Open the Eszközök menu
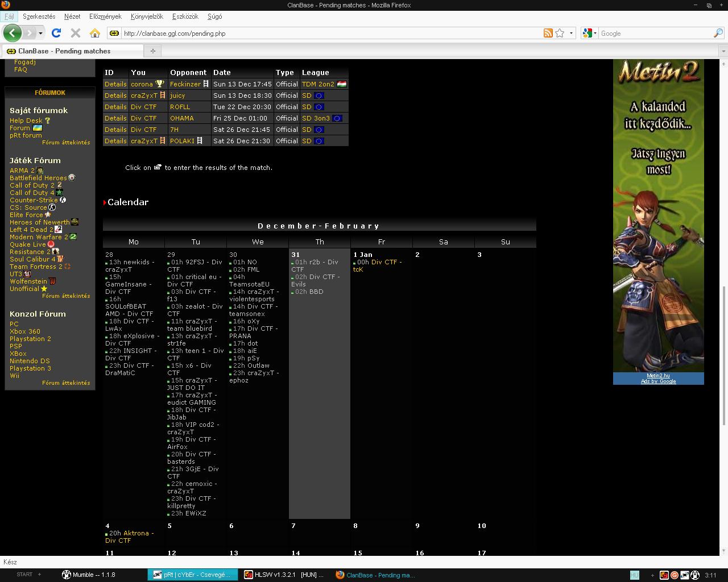This screenshot has height=582, width=728. [x=185, y=16]
